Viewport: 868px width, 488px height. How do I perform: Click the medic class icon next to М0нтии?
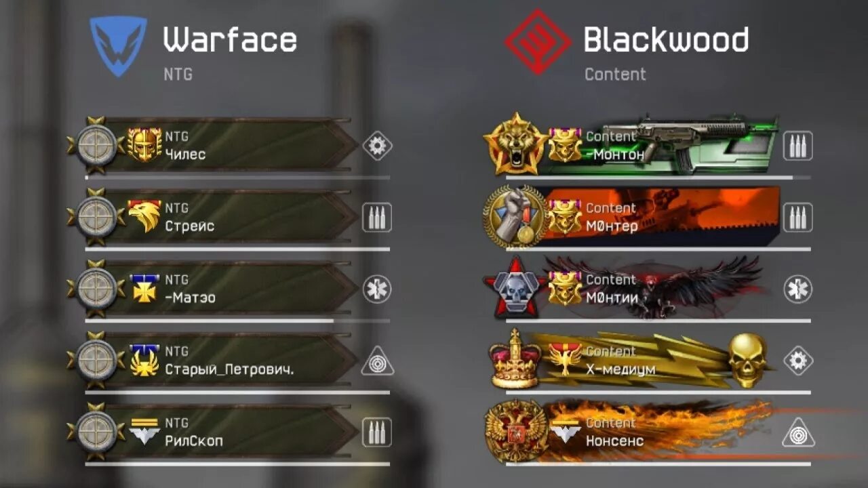pos(798,289)
